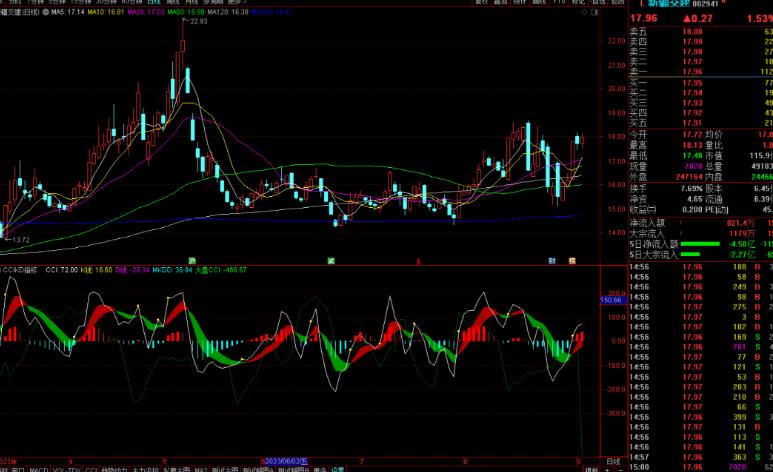Open the 日线 period selector below the axis

(613, 462)
